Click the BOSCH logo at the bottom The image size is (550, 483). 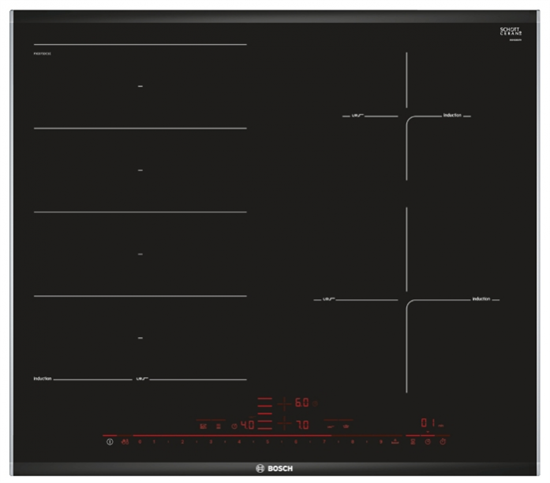[274, 468]
